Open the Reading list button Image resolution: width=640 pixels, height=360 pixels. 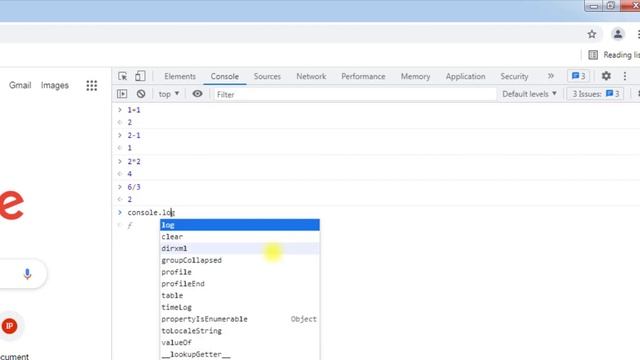click(613, 55)
